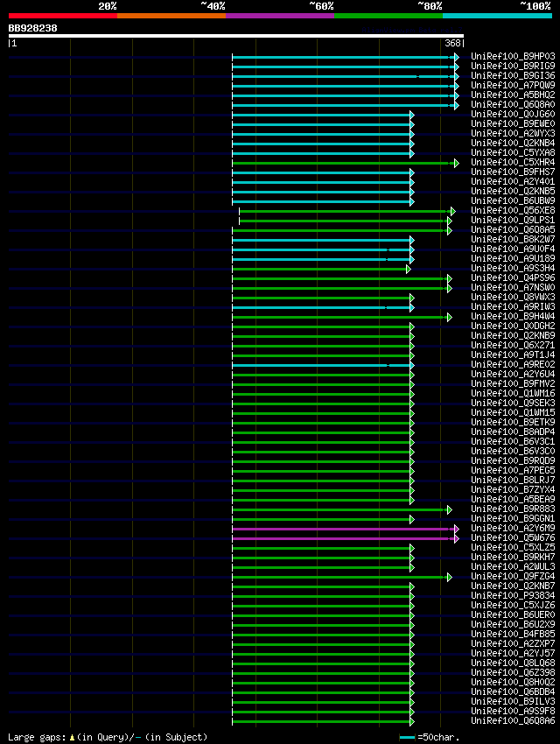Click the cyan ~100% identity legend segment

tap(497, 16)
